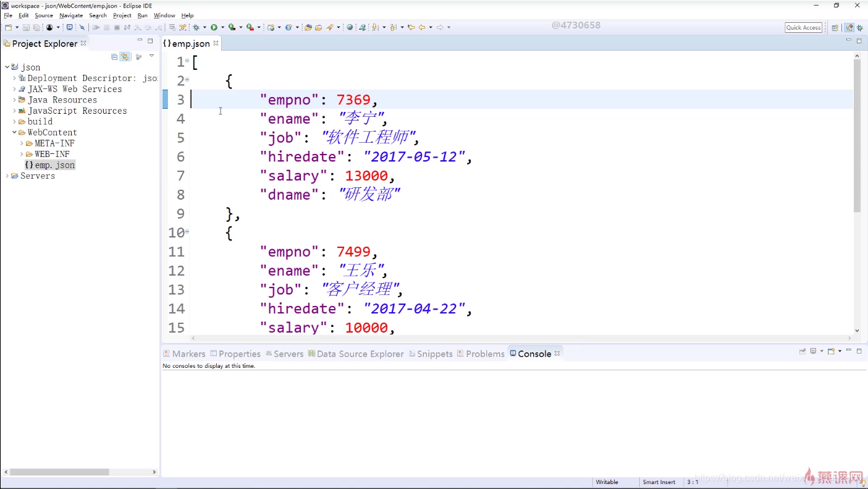Click the Smart Insert status bar entry
868x489 pixels.
659,482
